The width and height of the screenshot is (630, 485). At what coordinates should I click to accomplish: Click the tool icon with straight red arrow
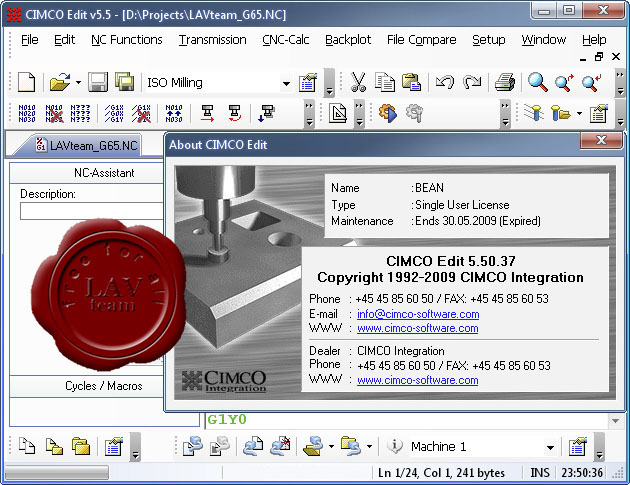(x=207, y=113)
